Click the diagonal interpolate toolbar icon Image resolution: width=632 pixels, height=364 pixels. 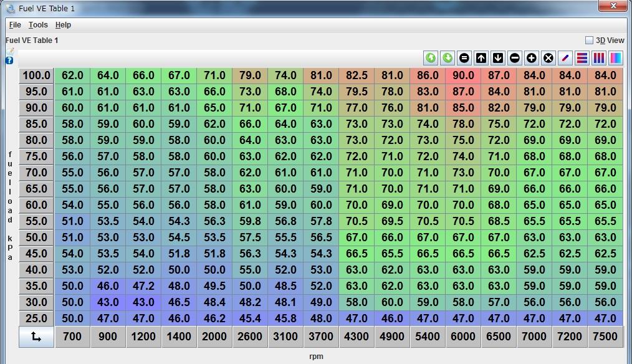tap(565, 58)
